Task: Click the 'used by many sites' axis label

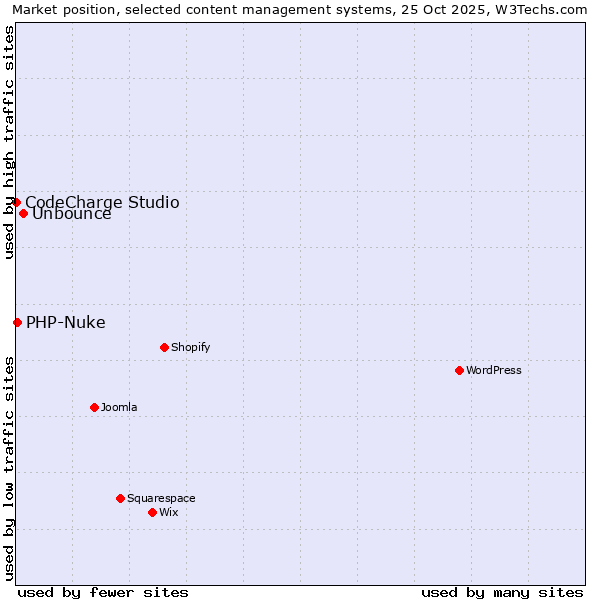Action: pyautogui.click(x=502, y=592)
